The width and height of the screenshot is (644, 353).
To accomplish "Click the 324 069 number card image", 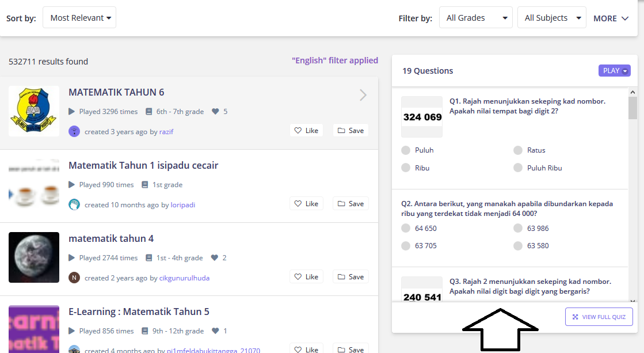I will pyautogui.click(x=422, y=117).
